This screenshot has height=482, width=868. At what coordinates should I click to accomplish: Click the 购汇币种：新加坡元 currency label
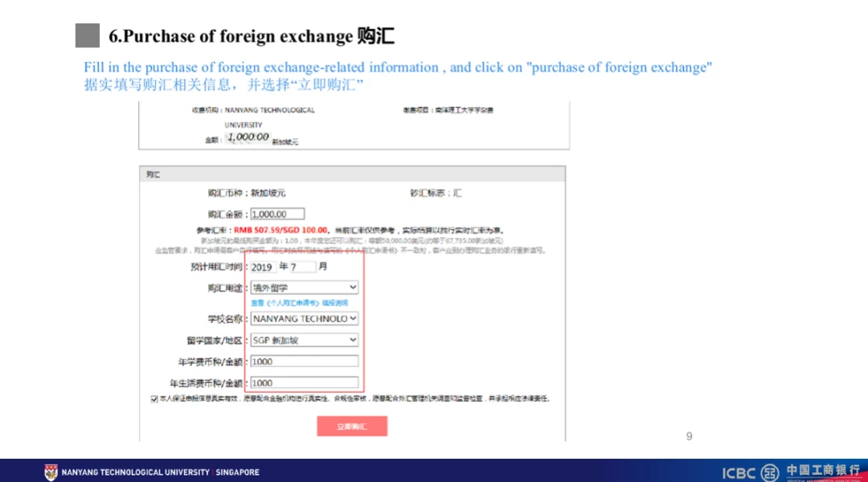[x=247, y=193]
